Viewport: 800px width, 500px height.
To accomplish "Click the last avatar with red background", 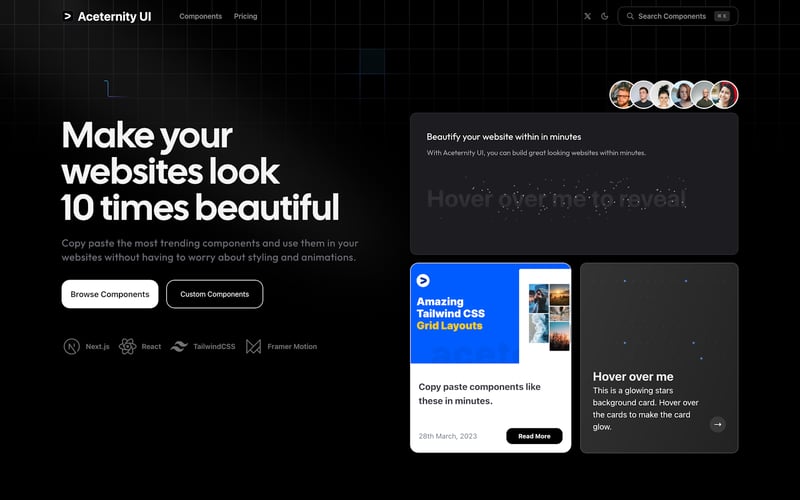I will pos(725,94).
